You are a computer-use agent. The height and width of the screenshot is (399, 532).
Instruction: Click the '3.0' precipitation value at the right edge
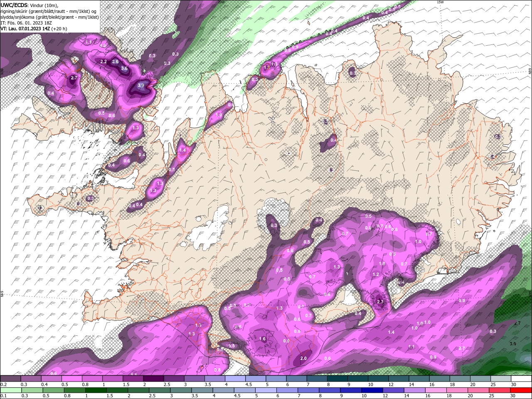[513, 344]
